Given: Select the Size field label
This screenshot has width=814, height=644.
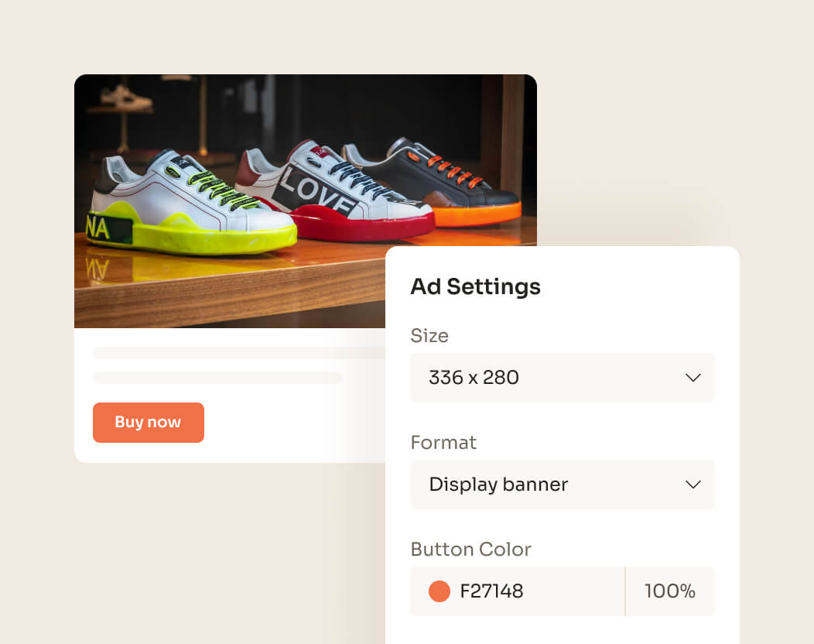Looking at the screenshot, I should [429, 336].
